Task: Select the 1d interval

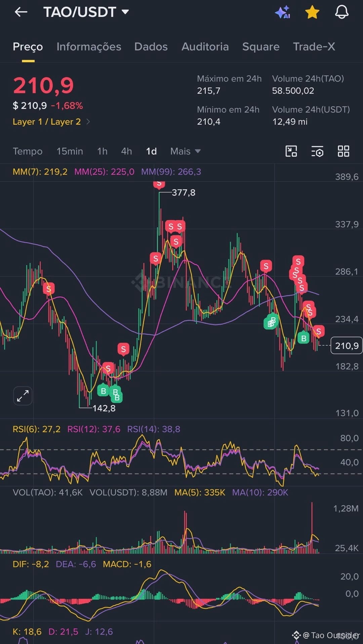Action: 151,151
